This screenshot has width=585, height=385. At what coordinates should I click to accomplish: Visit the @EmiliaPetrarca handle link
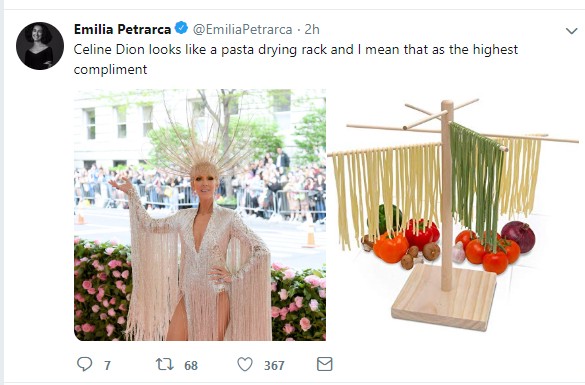tap(243, 29)
